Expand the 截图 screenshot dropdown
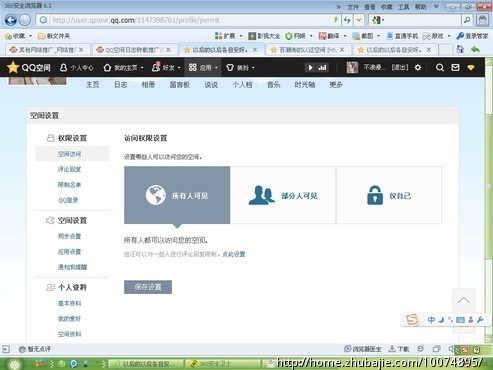This screenshot has height=370, width=493. pyautogui.click(x=378, y=36)
